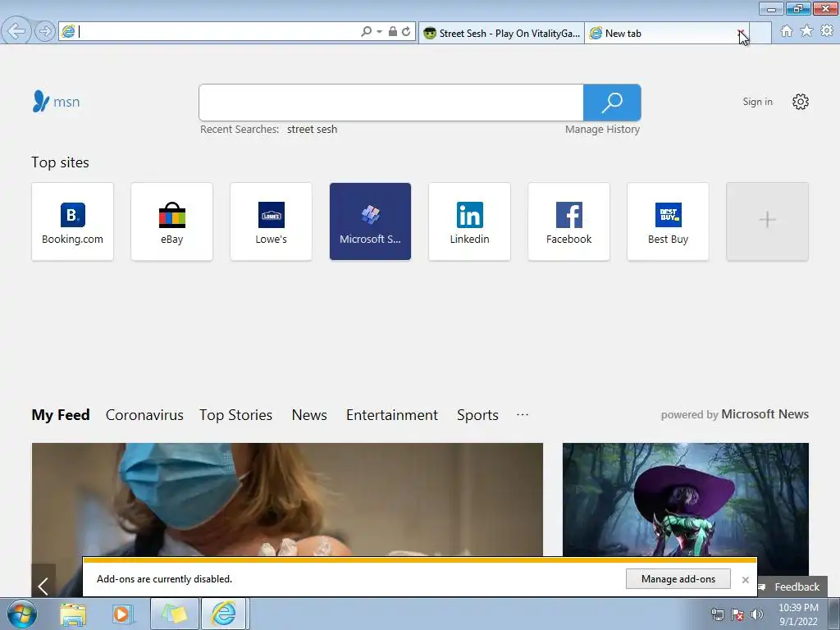Switch to the News feed tab
The image size is (840, 630).
(x=309, y=414)
